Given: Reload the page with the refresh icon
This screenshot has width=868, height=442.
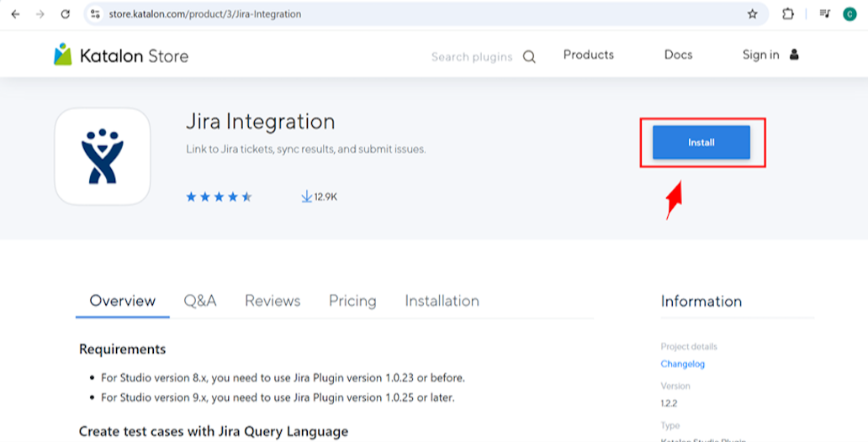Looking at the screenshot, I should point(66,14).
